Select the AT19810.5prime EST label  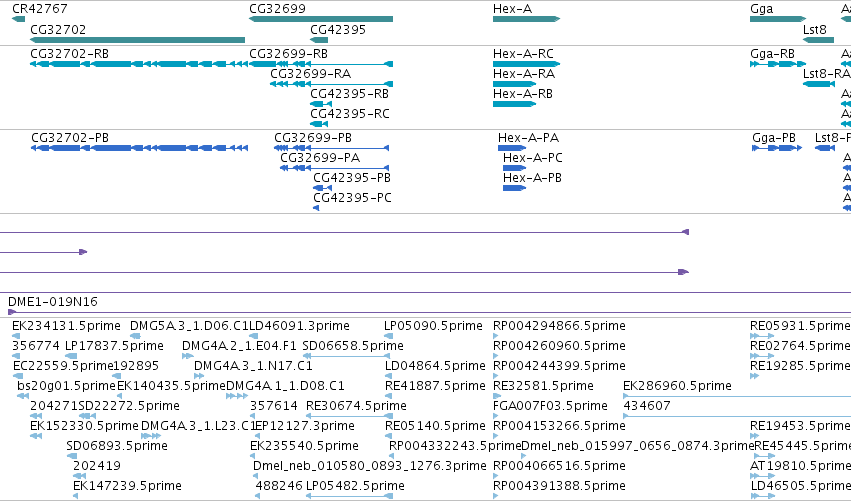coord(801,466)
